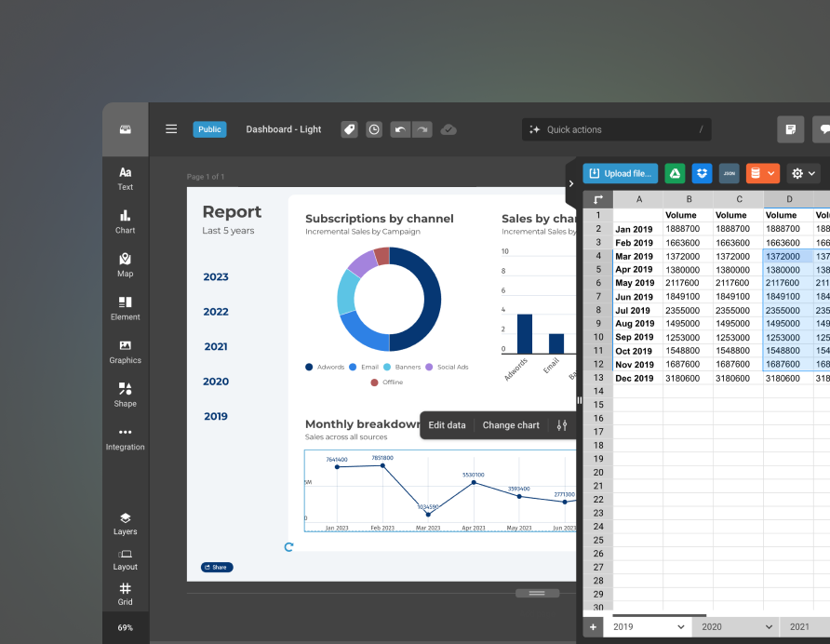Grab the page resize handle below canvas

tap(537, 593)
